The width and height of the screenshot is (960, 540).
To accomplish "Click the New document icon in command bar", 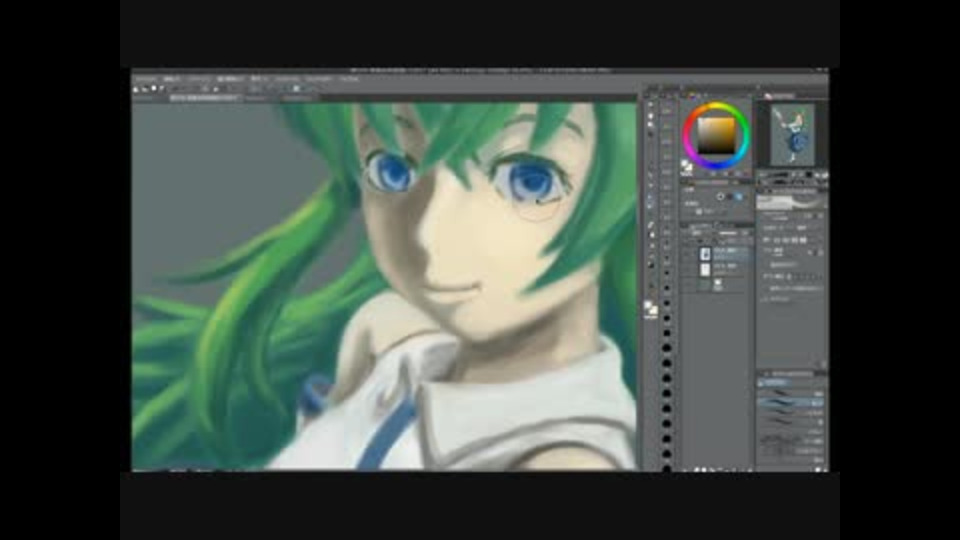I will point(136,89).
